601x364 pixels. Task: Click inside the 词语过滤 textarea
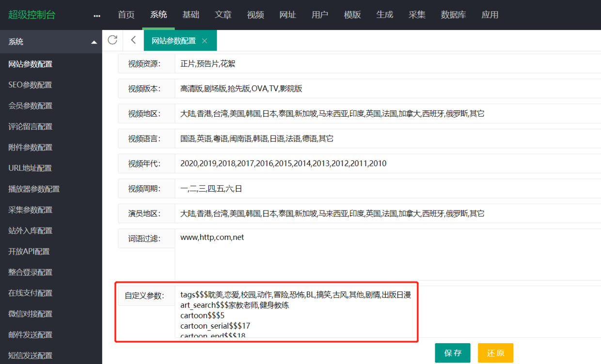click(x=388, y=255)
